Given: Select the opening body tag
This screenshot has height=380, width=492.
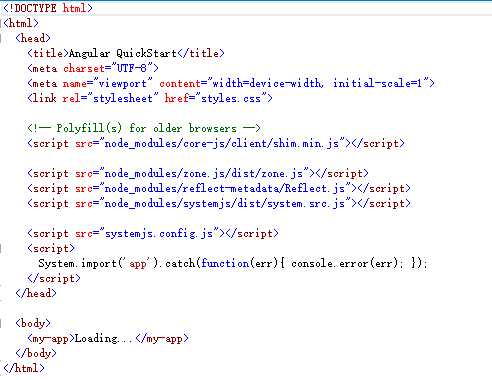Looking at the screenshot, I should (x=33, y=323).
